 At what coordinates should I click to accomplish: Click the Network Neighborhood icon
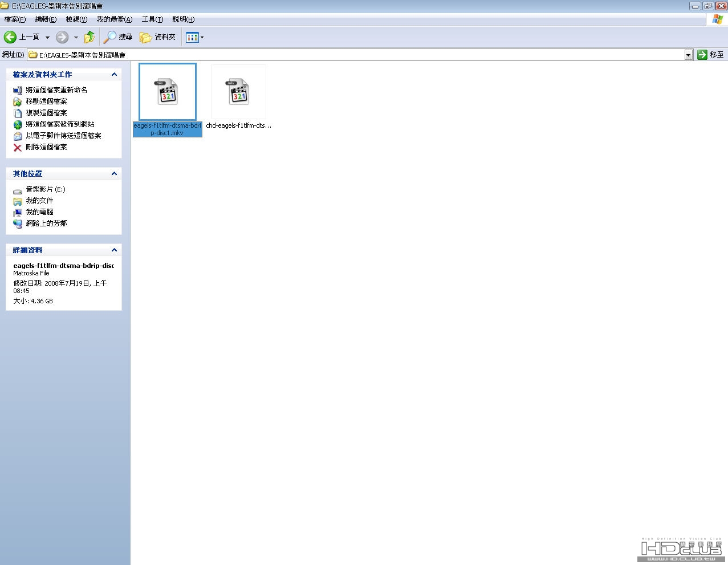click(x=18, y=223)
